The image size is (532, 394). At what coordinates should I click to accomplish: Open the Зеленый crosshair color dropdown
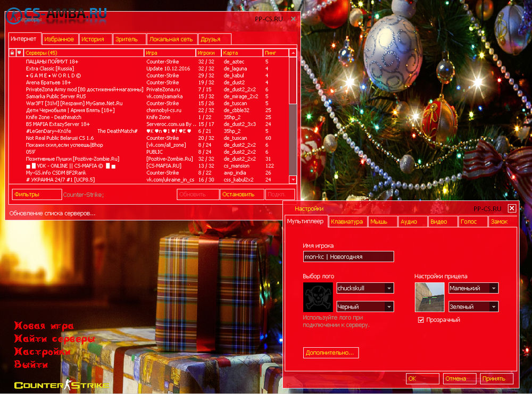pyautogui.click(x=473, y=306)
